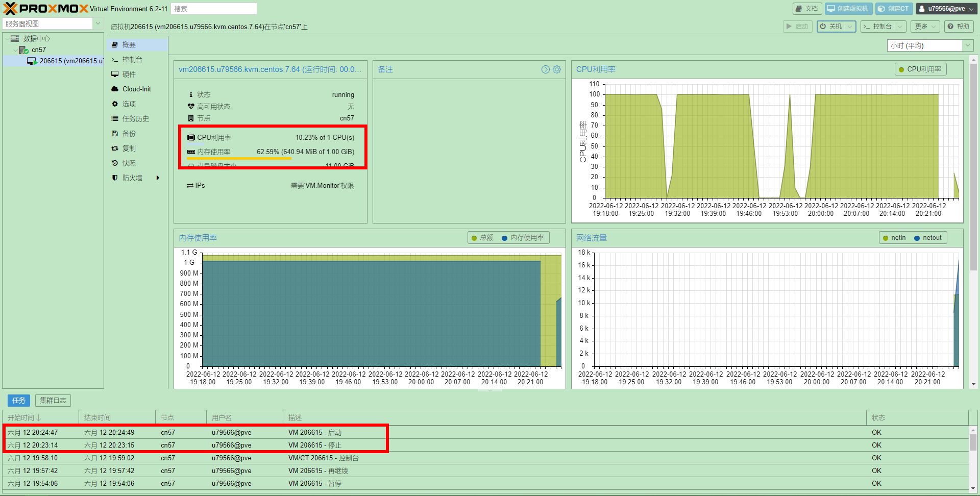
Task: Open the 任务历史 task history item
Action: (x=137, y=119)
